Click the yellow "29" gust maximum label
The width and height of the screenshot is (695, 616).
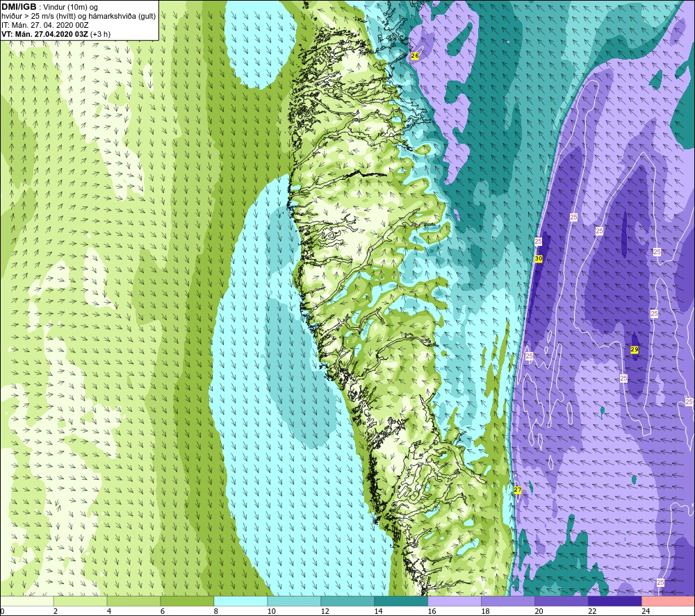pos(635,350)
